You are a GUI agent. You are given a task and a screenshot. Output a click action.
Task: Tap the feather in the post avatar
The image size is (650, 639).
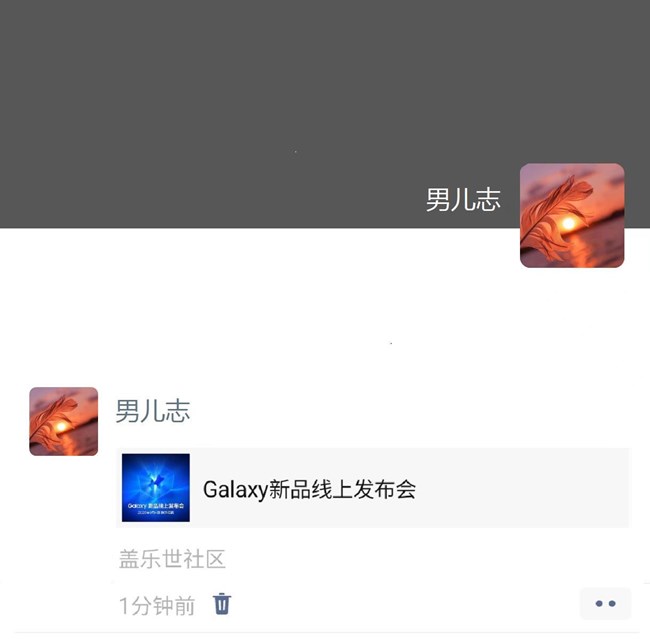click(52, 419)
